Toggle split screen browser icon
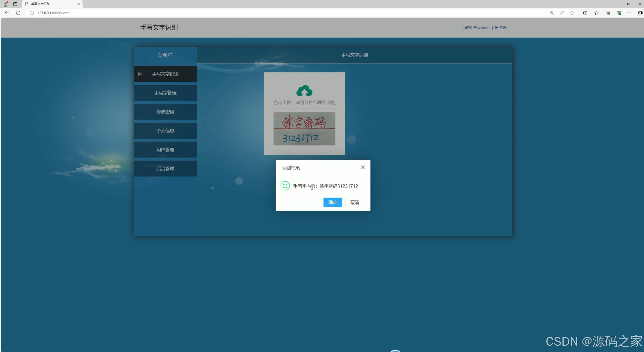The height and width of the screenshot is (352, 644). coord(585,13)
